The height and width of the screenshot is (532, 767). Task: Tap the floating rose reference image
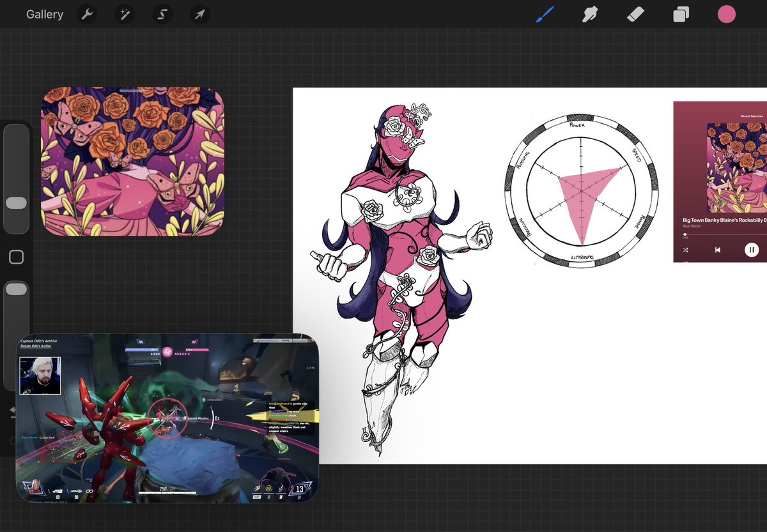click(x=133, y=162)
